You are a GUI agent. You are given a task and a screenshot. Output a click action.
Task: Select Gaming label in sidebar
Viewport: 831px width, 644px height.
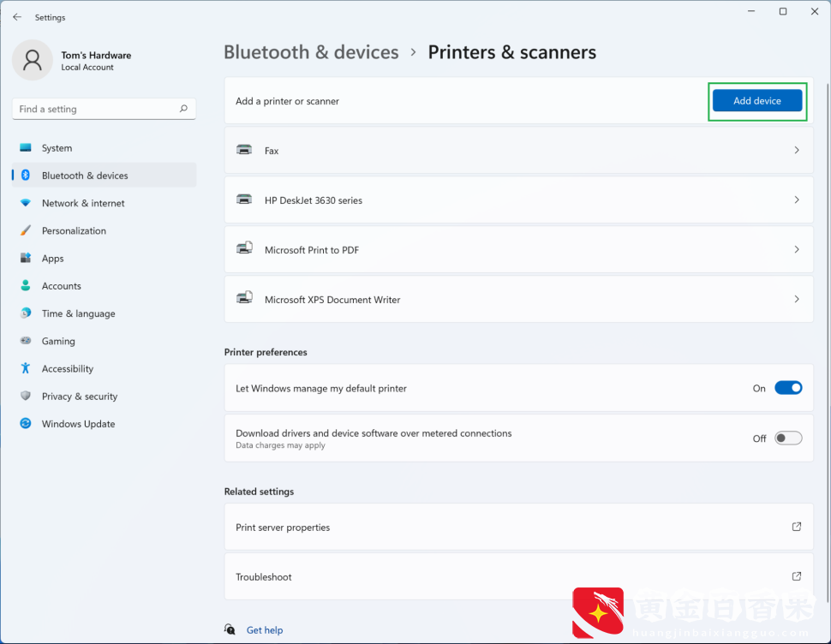tap(58, 341)
